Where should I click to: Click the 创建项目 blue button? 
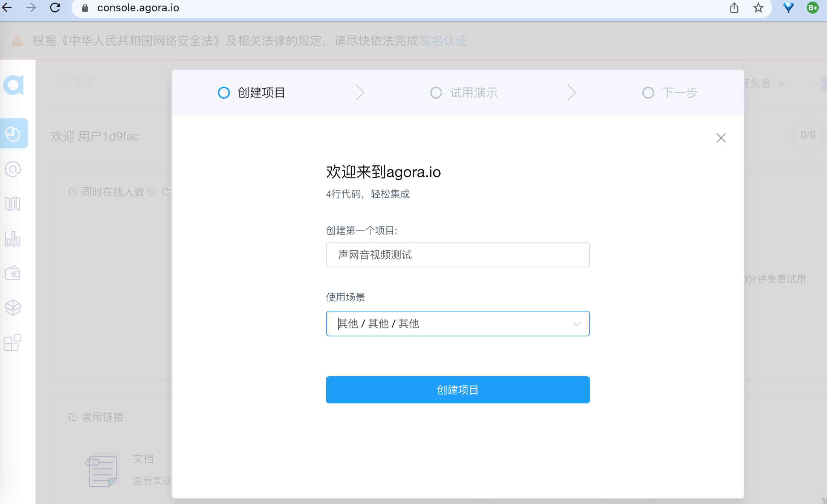(x=458, y=390)
